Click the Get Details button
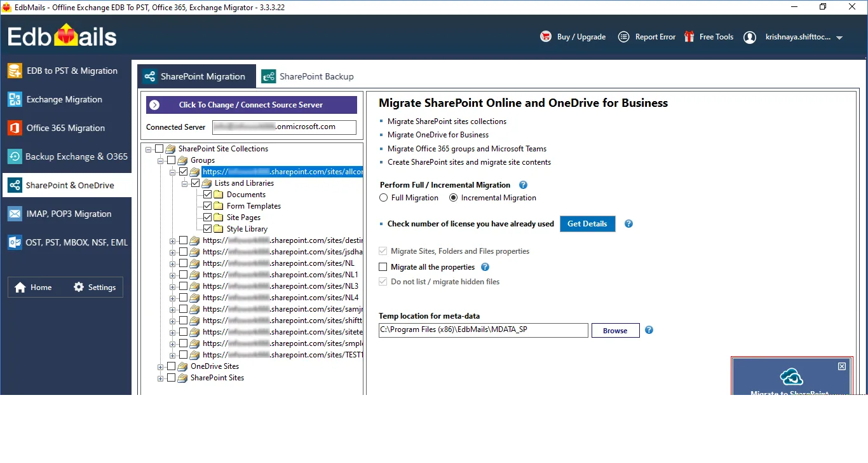 pos(587,224)
